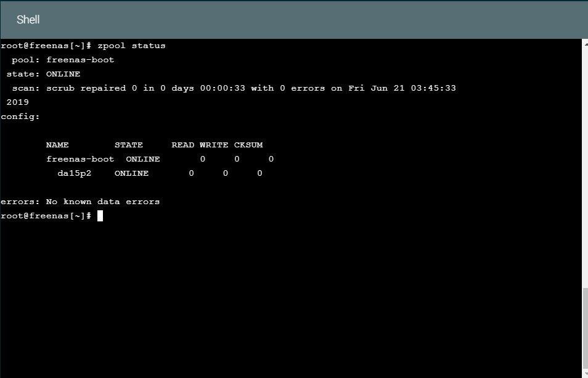The image size is (588, 378).
Task: Click the 'Fri Jun 21 03:45:33' timestamp
Action: coord(402,89)
